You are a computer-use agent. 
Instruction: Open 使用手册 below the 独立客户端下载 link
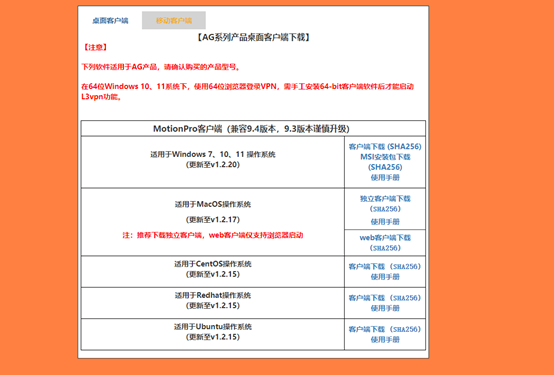pos(385,222)
